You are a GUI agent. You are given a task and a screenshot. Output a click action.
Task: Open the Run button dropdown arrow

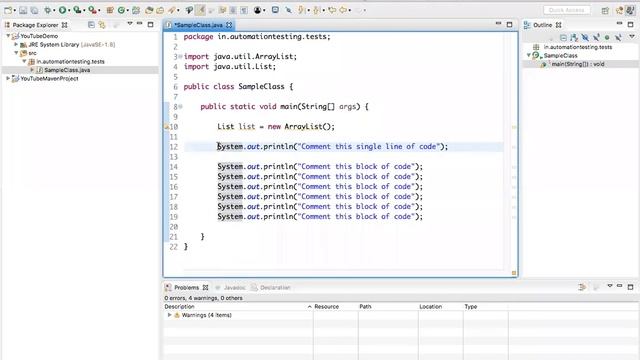[x=69, y=11]
